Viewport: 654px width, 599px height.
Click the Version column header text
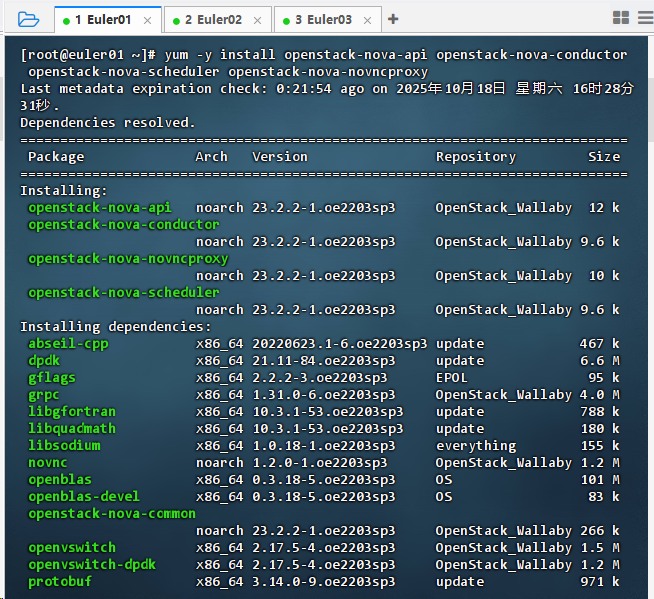click(279, 157)
